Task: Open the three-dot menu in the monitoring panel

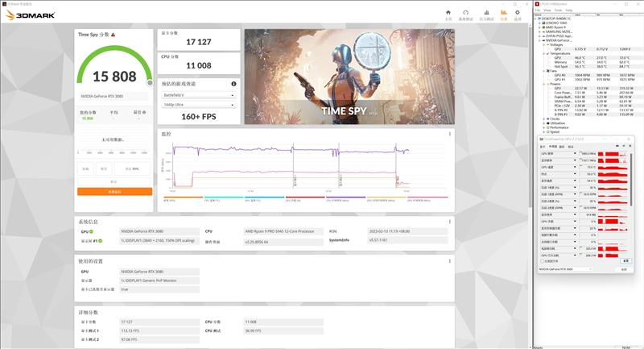Action: coord(450,134)
